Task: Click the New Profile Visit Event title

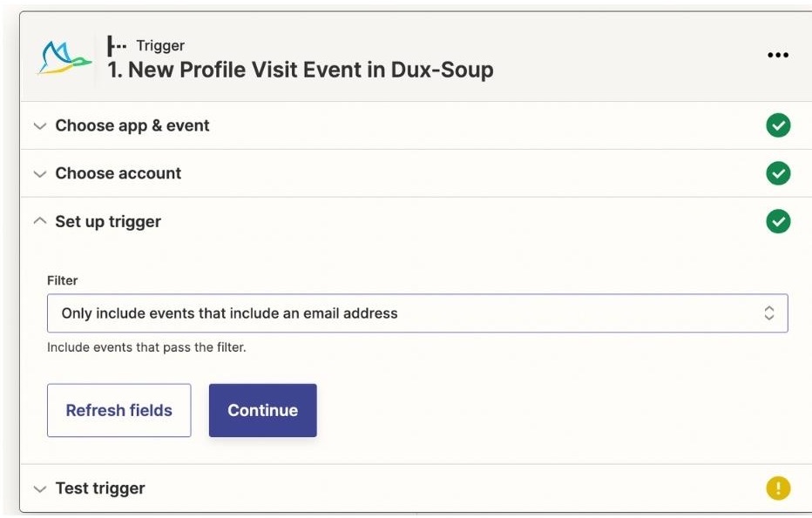Action: click(301, 70)
